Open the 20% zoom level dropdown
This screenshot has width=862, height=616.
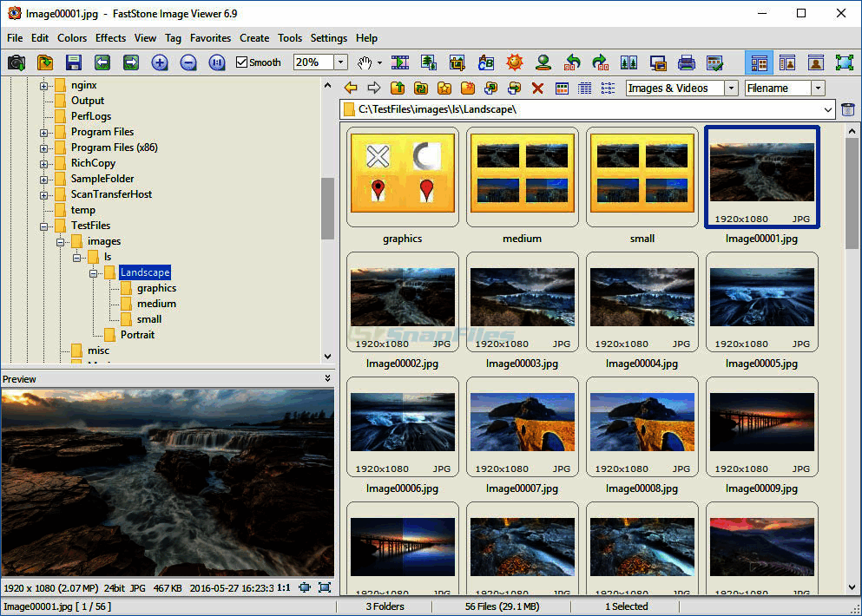[340, 62]
